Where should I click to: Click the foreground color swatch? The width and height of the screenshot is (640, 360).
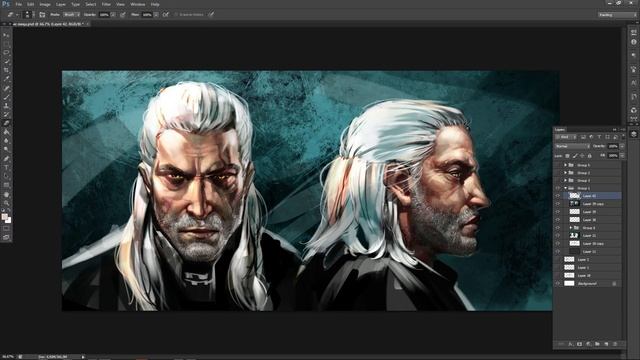tap(4, 216)
